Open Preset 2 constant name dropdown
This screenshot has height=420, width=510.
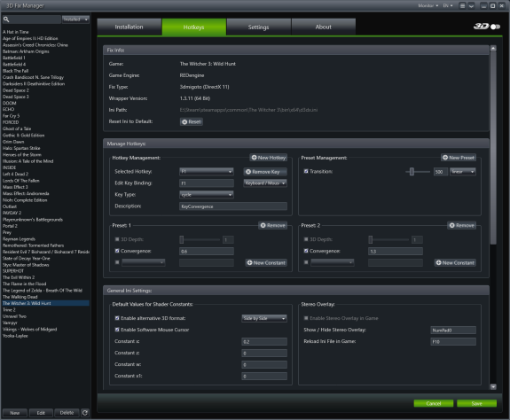tap(333, 262)
